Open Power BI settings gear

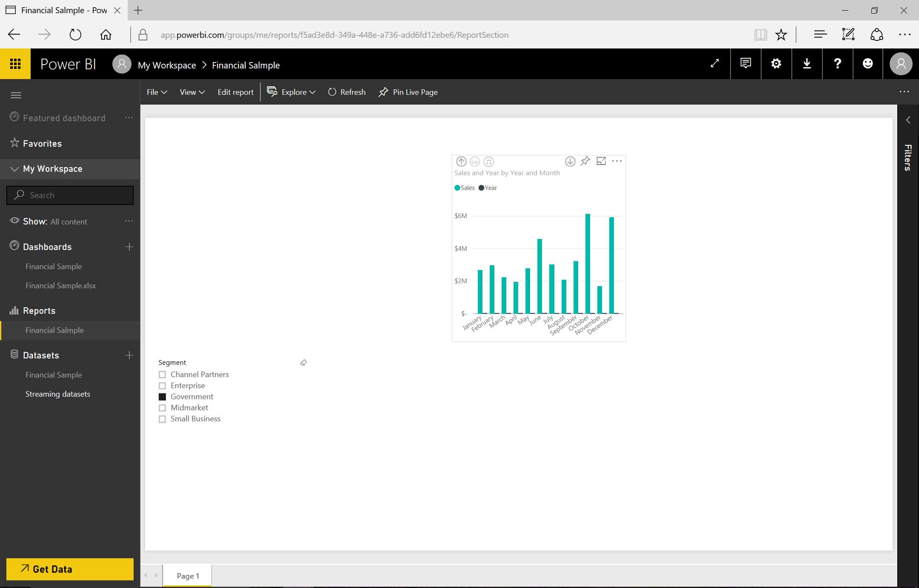[x=776, y=64]
